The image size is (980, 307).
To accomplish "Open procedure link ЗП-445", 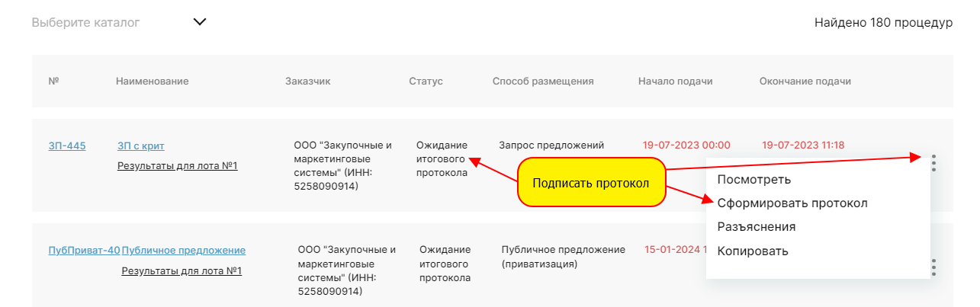I will (67, 146).
